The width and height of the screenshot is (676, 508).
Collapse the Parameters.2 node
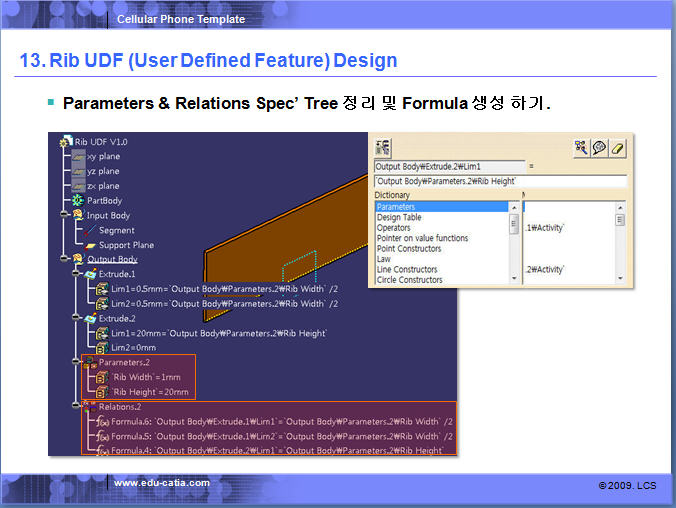(x=76, y=362)
